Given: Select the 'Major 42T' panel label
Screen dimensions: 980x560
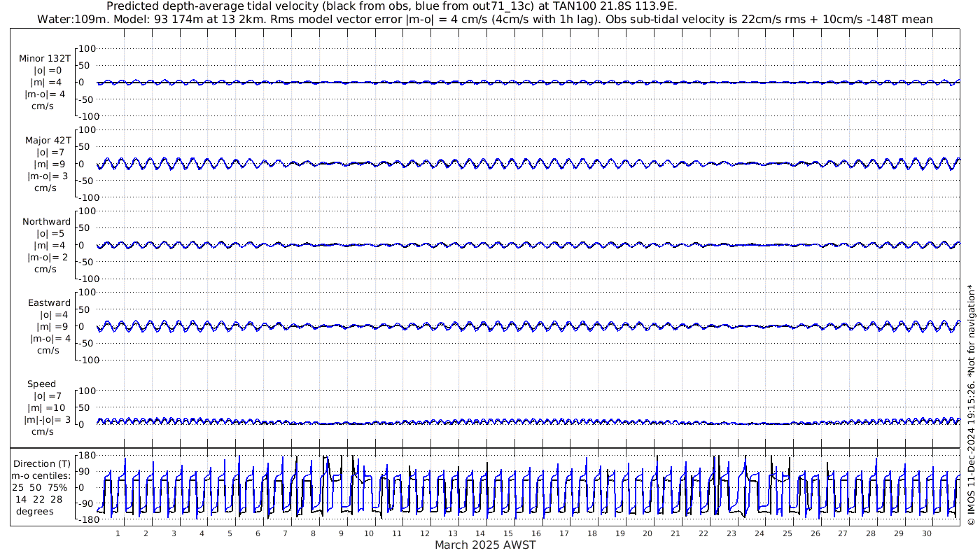Looking at the screenshot, I should [48, 141].
